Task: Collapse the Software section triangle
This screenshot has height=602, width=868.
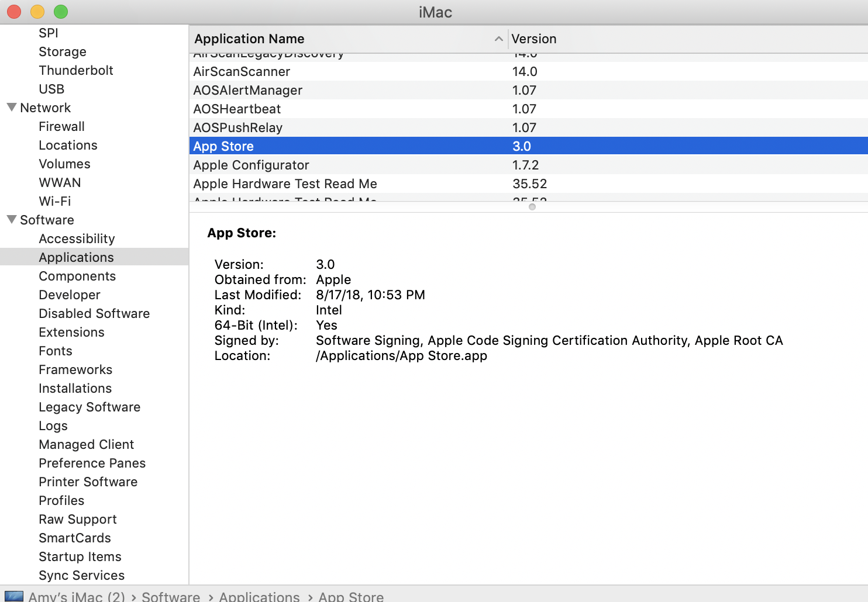Action: 12,220
